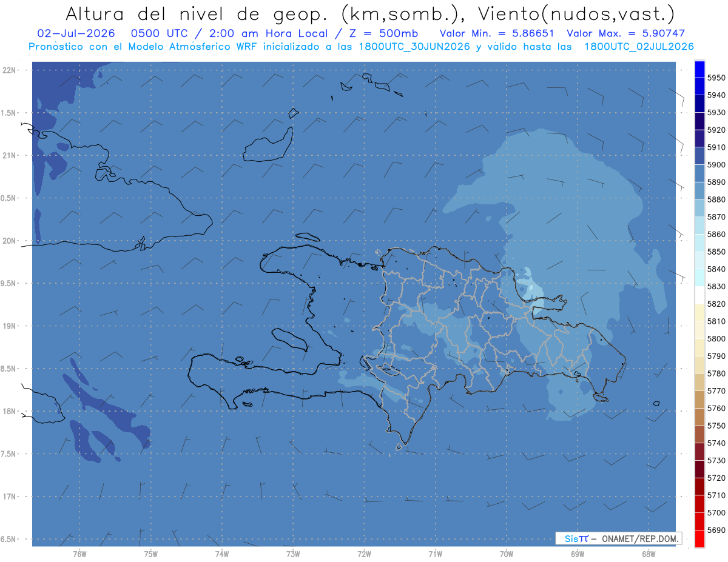This screenshot has height=562, width=728.
Task: Click the longitude label 70W
Action: (x=506, y=554)
